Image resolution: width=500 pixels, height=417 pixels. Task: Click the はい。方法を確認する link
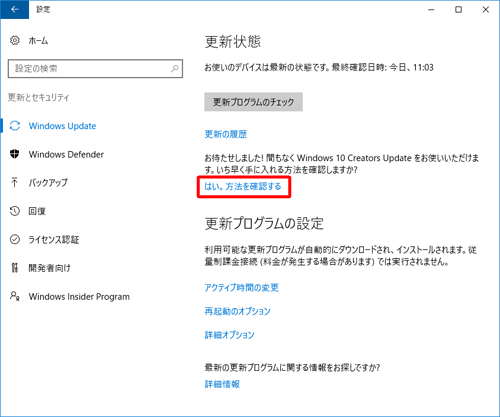243,186
